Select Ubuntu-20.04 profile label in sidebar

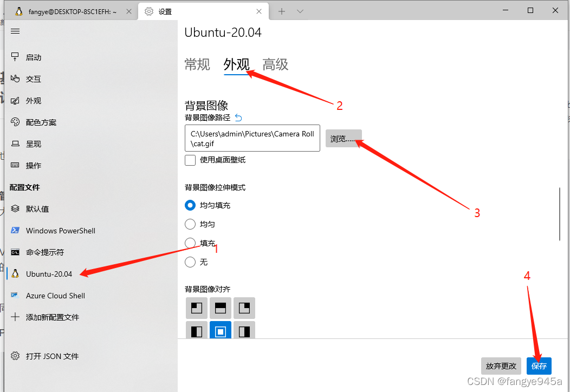pos(49,274)
